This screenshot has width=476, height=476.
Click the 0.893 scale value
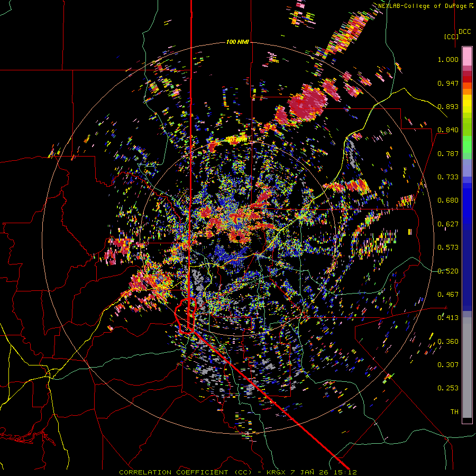(448, 106)
